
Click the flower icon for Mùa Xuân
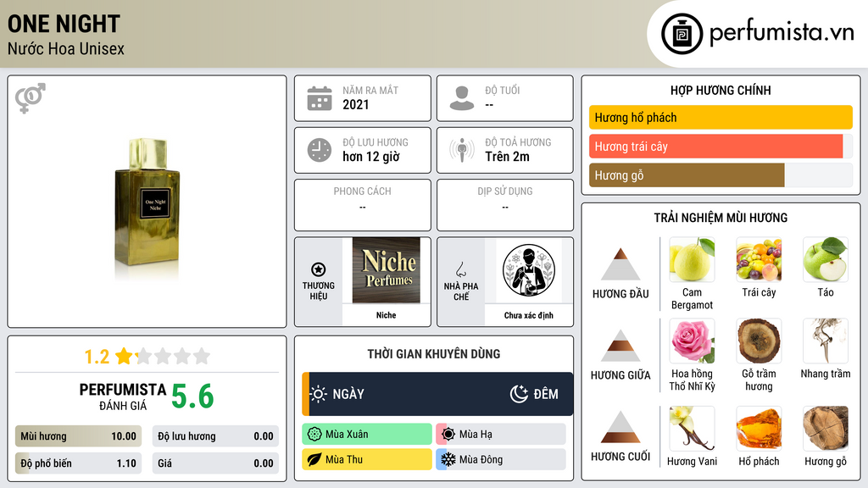coord(314,435)
